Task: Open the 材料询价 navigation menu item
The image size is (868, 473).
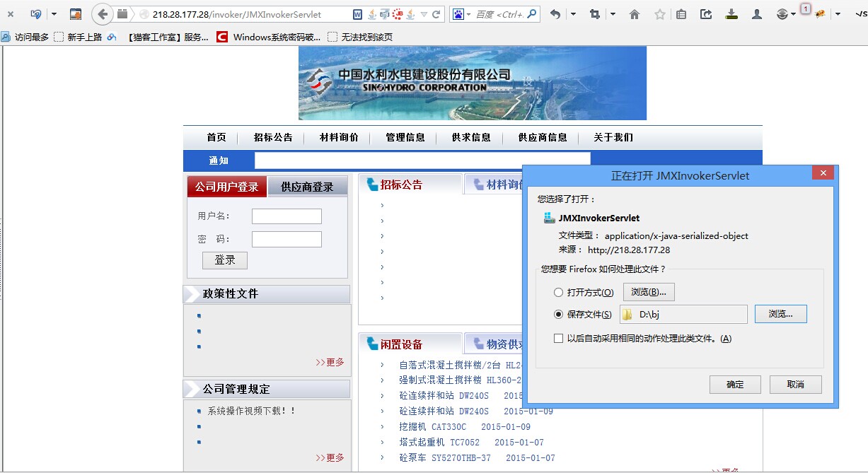Action: (339, 137)
